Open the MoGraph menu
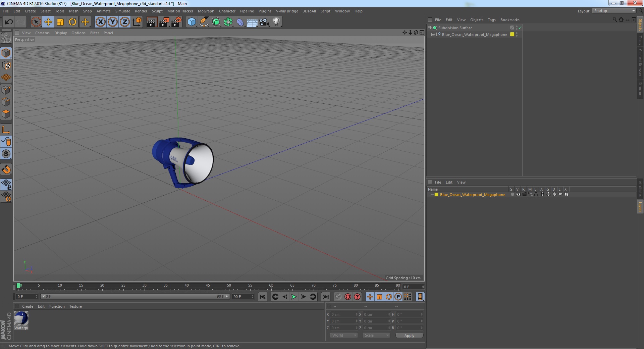 (206, 11)
